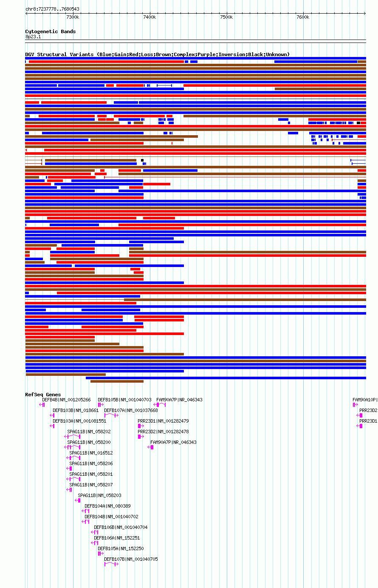Select label DEFB106B|NM_001040704

tap(121, 527)
